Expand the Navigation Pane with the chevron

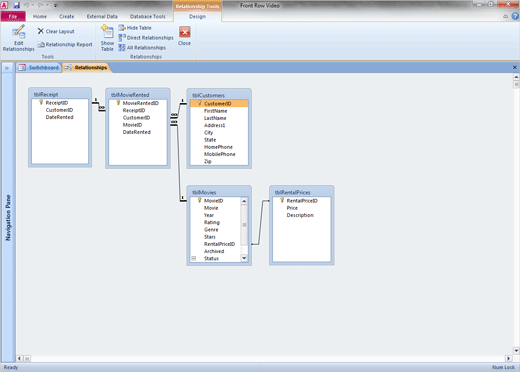[6, 68]
